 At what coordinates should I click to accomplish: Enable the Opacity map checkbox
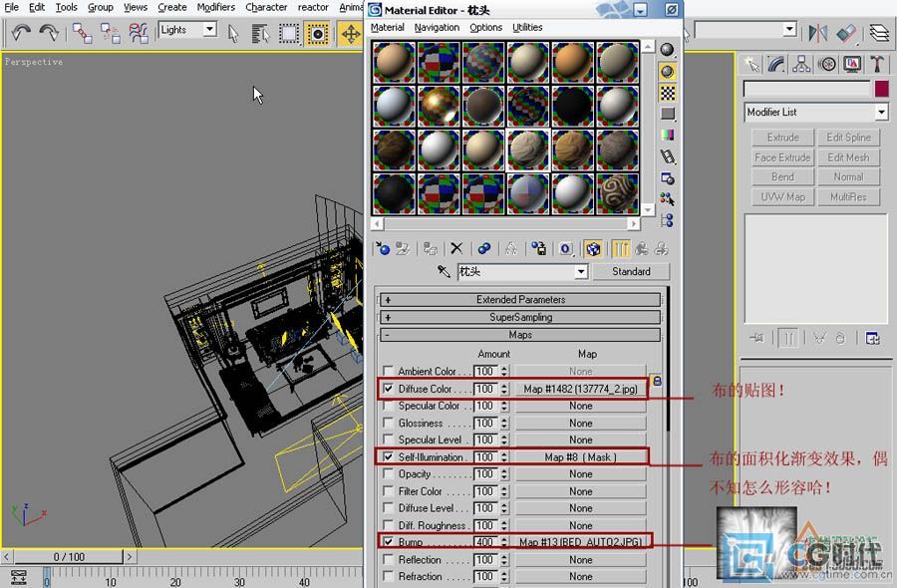[x=388, y=473]
